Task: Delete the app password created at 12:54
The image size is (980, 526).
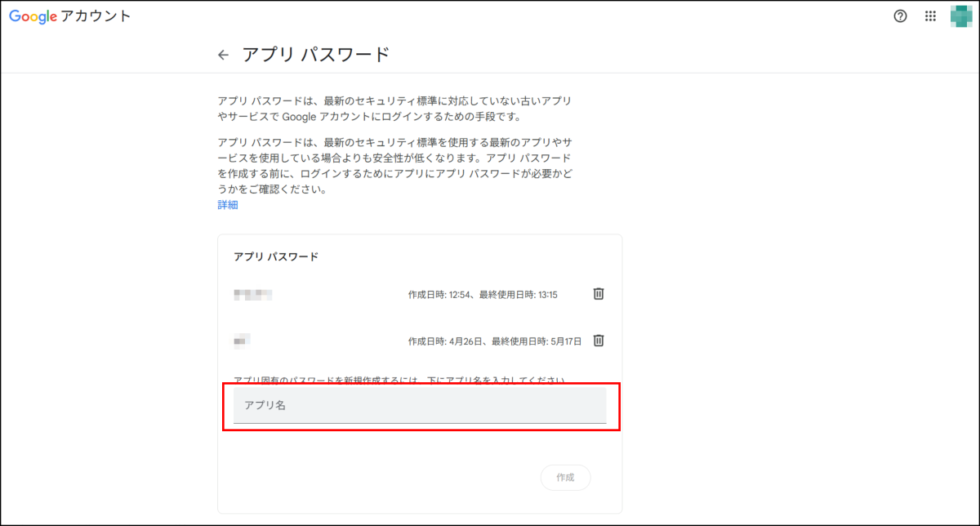Action: (598, 294)
